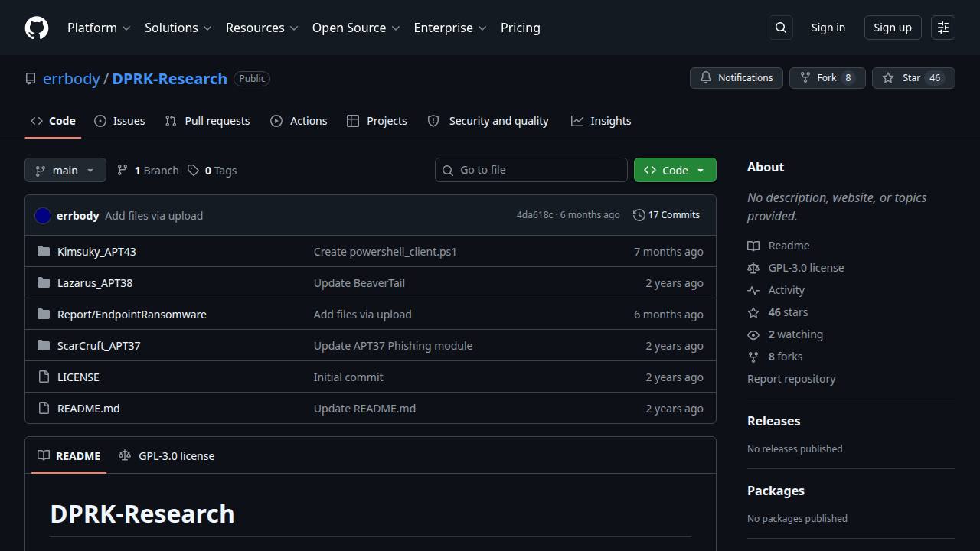This screenshot has width=980, height=551.
Task: Click the Pricing link
Action: (x=521, y=28)
